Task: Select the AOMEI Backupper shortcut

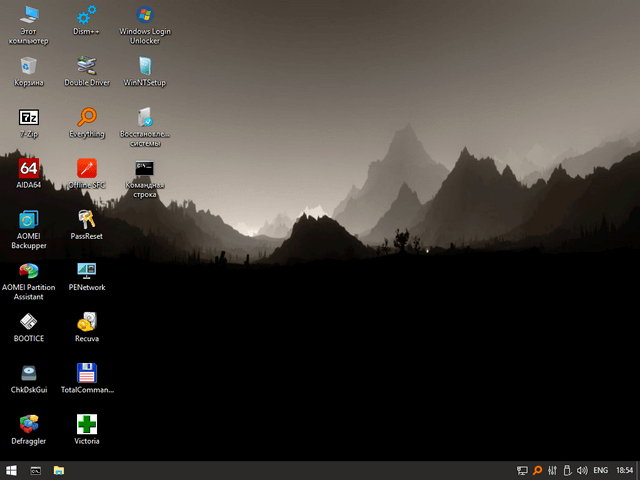Action: pos(29,219)
